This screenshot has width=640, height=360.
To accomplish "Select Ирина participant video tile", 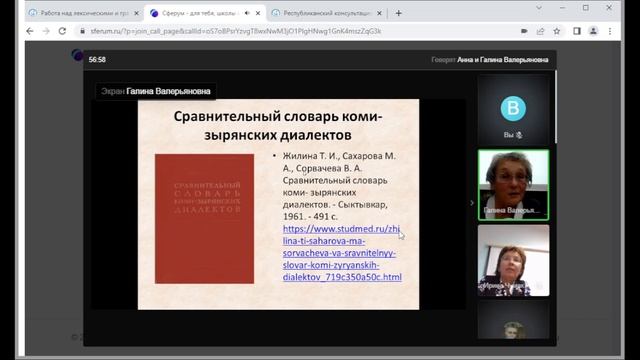I will coord(513,260).
